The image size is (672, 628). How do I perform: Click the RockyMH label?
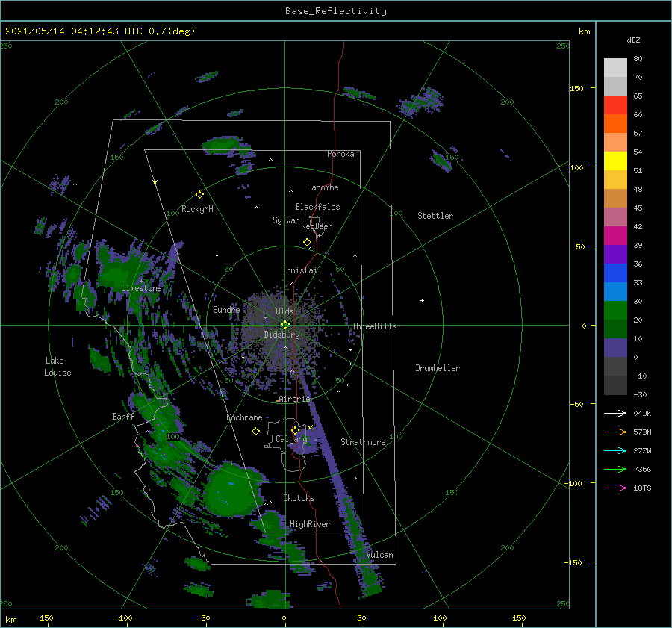197,209
